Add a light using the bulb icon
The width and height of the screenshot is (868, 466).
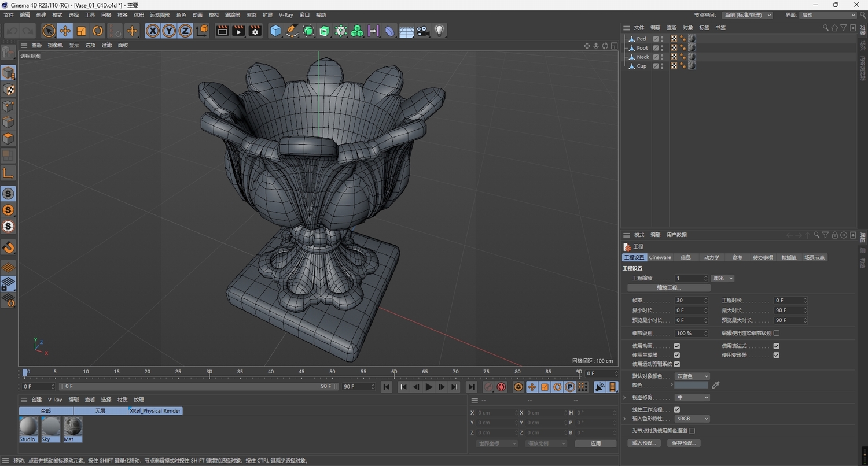pyautogui.click(x=439, y=31)
